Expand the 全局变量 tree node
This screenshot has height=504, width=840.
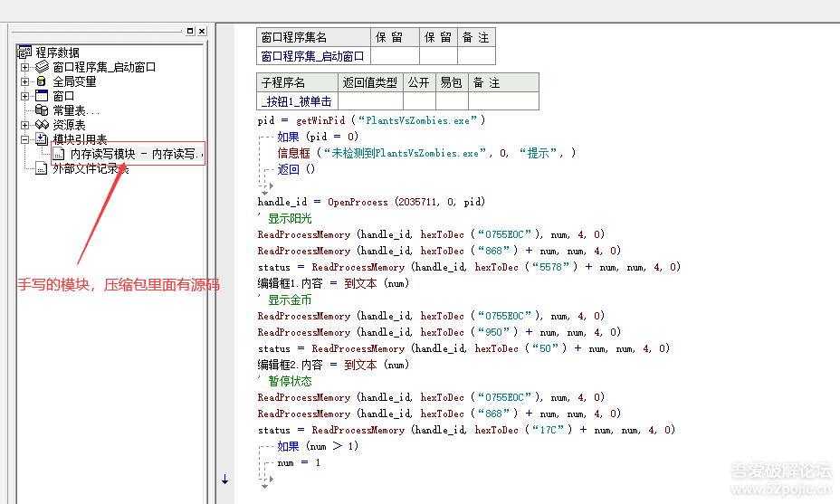(24, 82)
